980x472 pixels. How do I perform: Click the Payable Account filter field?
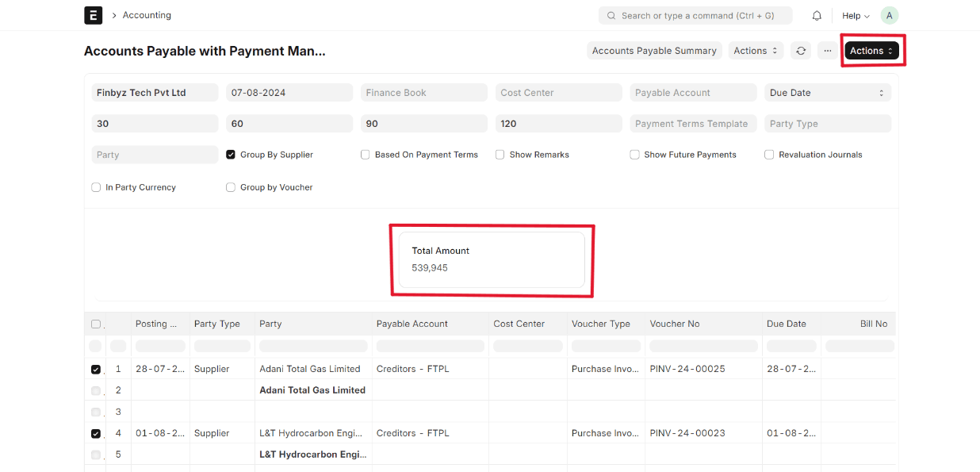(694, 93)
